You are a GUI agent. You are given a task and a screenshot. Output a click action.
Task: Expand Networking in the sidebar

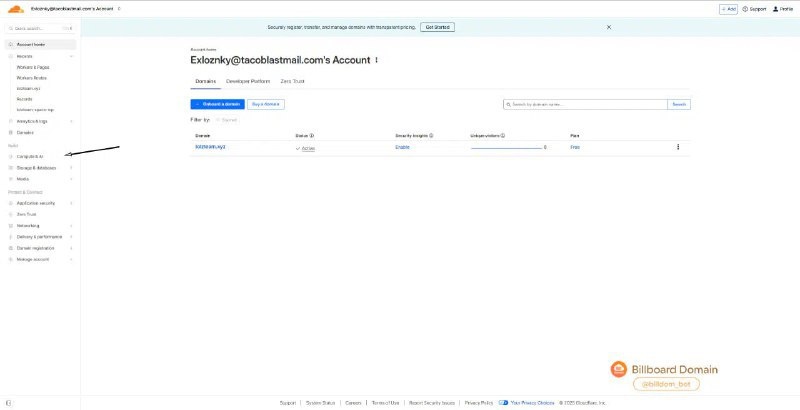click(x=40, y=225)
